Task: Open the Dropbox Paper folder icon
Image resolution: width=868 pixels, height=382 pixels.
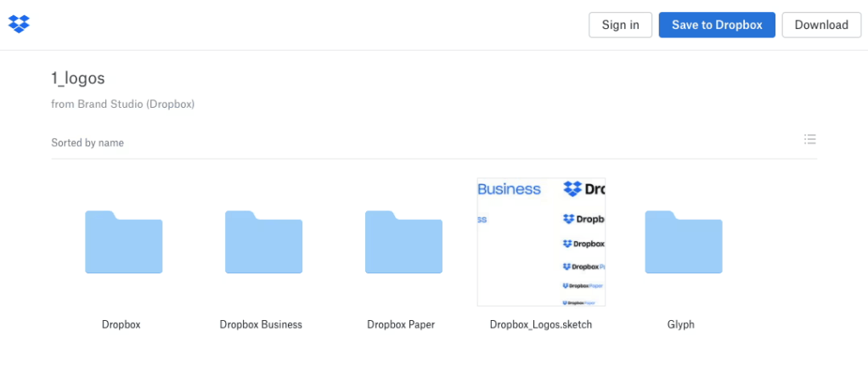Action: (403, 242)
